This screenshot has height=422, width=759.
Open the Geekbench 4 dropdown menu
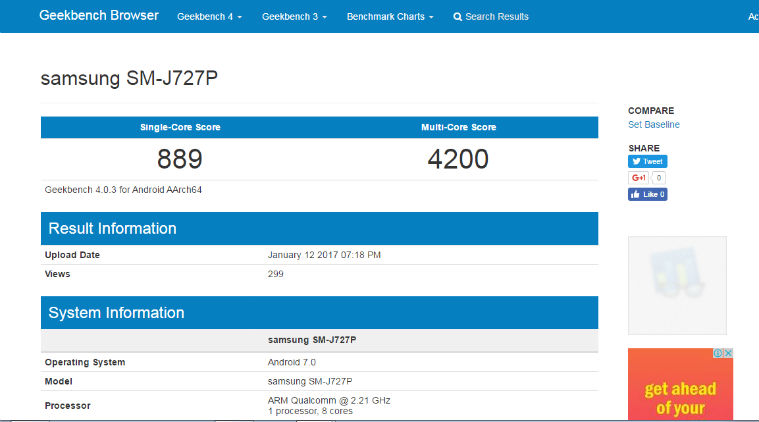[209, 16]
